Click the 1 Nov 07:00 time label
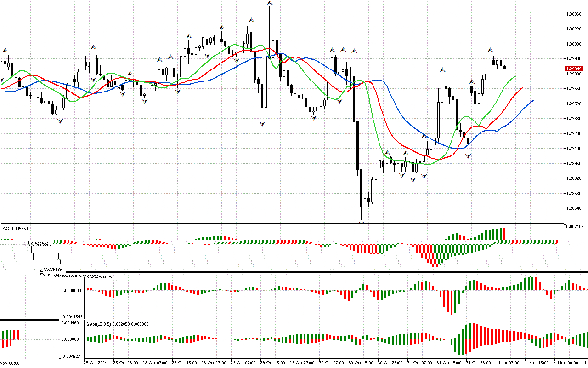Image resolution: width=588 pixels, height=368 pixels. coord(508,363)
